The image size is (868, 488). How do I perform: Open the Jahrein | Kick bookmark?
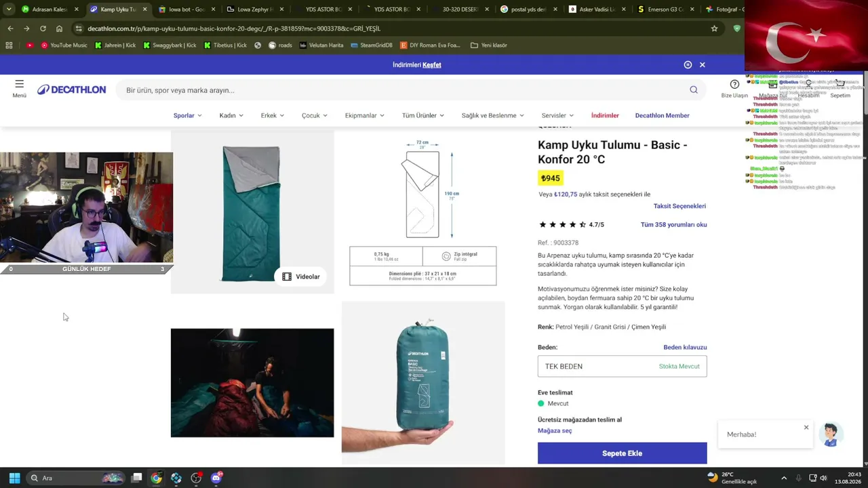point(115,45)
